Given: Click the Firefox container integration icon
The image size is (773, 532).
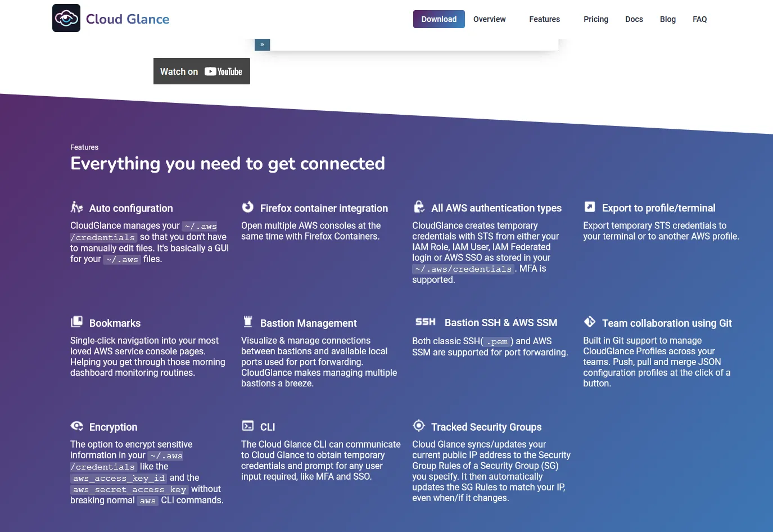Looking at the screenshot, I should 248,208.
